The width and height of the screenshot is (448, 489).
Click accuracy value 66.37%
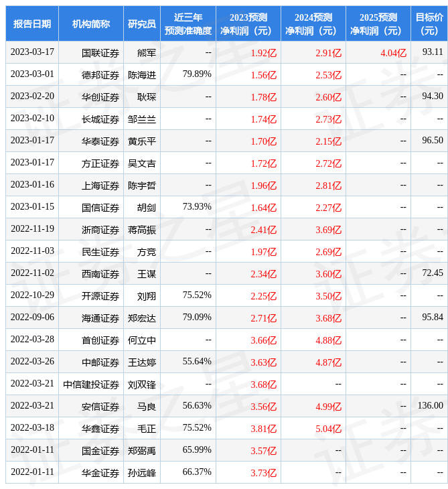[x=197, y=472]
